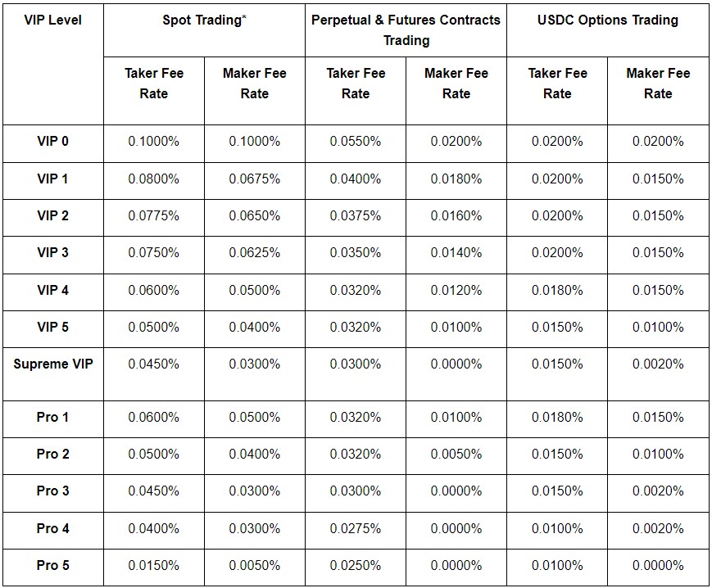
Task: Click the VIP 0 row label
Action: click(53, 141)
